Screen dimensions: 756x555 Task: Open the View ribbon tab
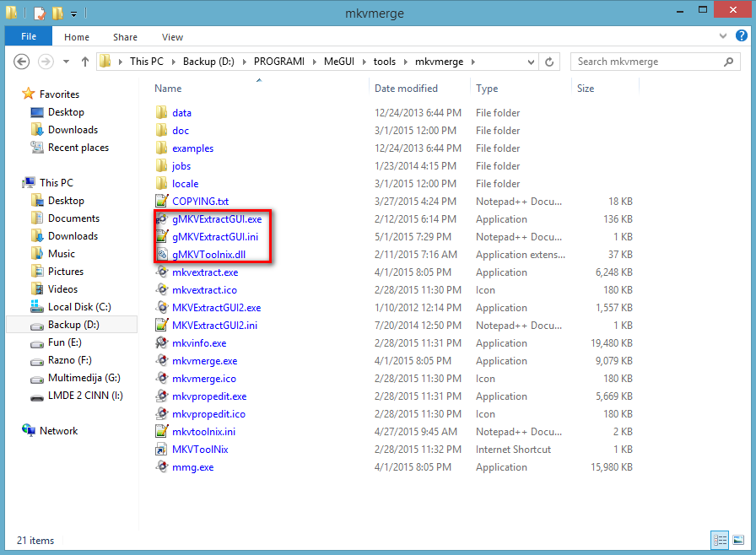[x=172, y=37]
